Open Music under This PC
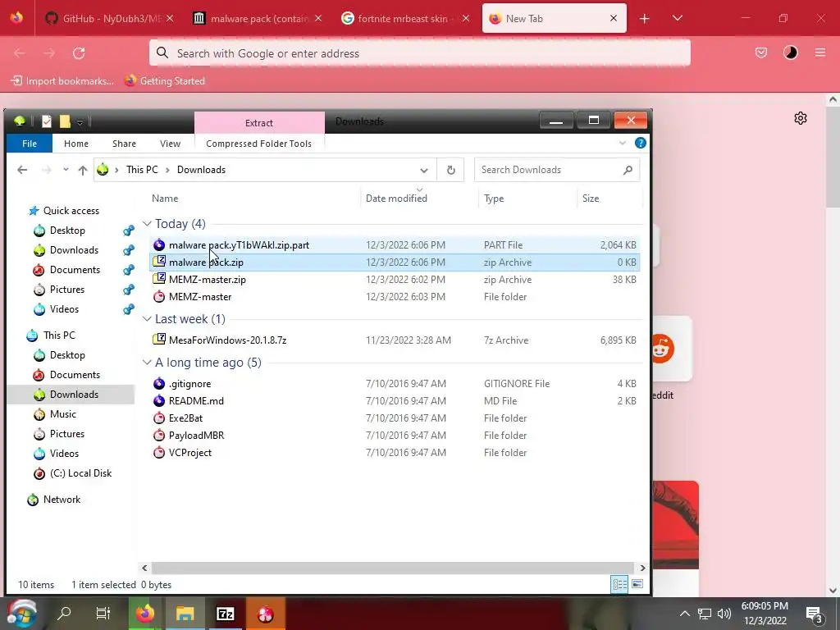This screenshot has width=840, height=630. (x=62, y=414)
